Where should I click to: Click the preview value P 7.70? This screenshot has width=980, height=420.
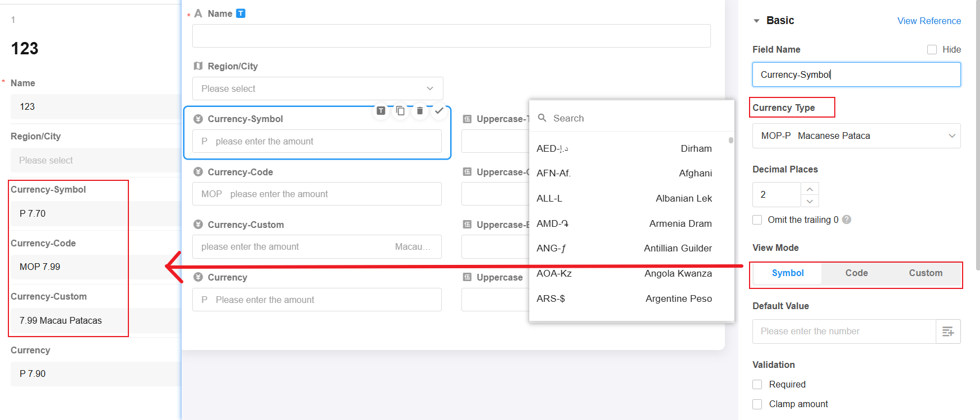click(x=33, y=213)
